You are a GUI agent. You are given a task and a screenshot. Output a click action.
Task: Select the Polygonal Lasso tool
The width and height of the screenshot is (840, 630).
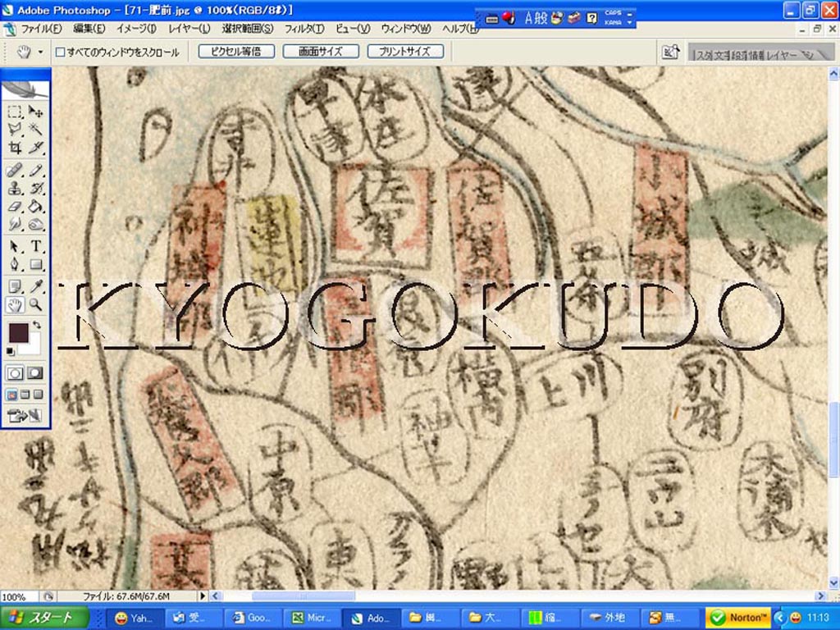point(15,129)
